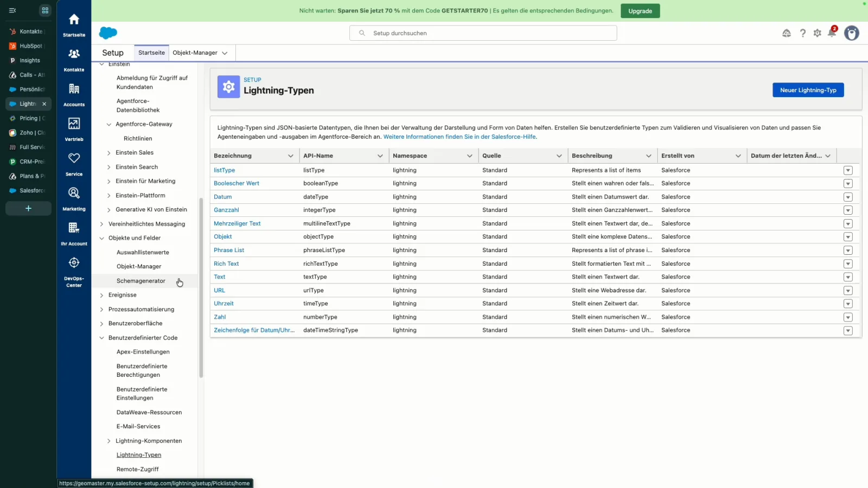Open Namespace column menu chevron
The image size is (868, 488).
(469, 156)
